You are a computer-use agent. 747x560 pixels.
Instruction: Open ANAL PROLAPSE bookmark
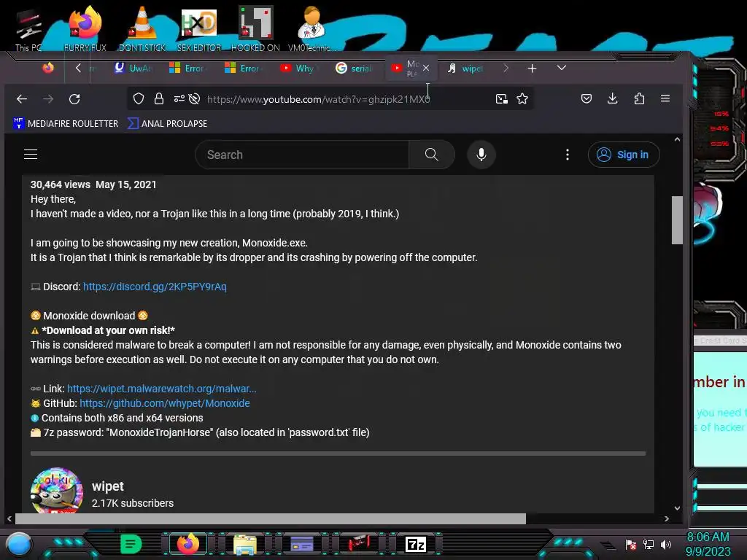point(167,123)
